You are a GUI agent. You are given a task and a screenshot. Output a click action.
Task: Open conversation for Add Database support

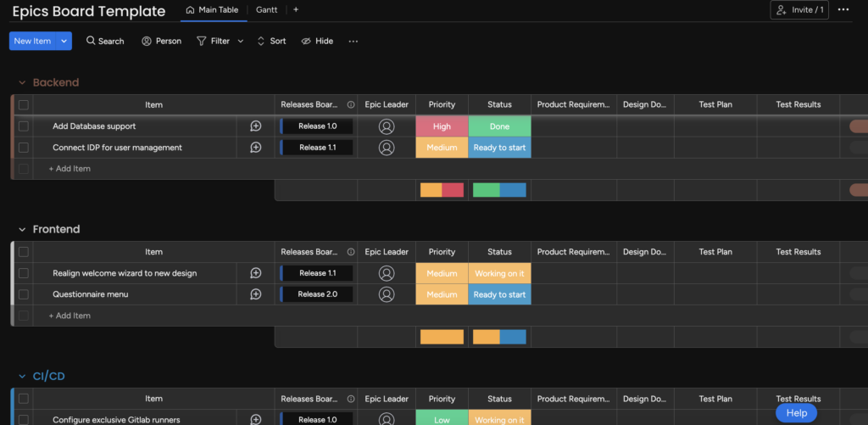point(255,126)
